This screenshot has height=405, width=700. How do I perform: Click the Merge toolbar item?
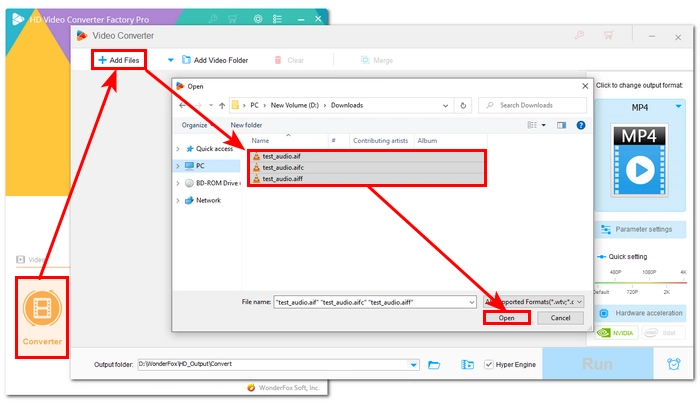point(377,60)
